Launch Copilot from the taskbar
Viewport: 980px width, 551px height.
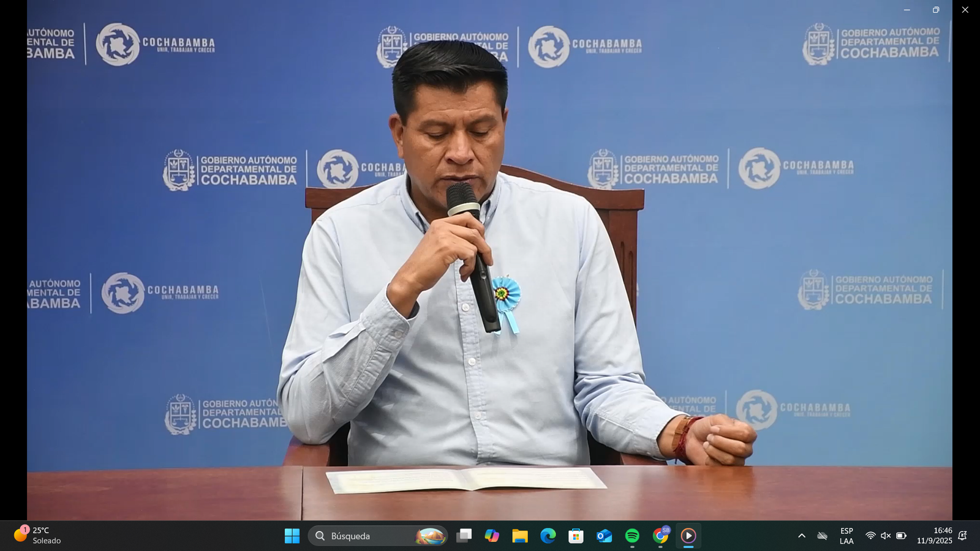click(492, 536)
